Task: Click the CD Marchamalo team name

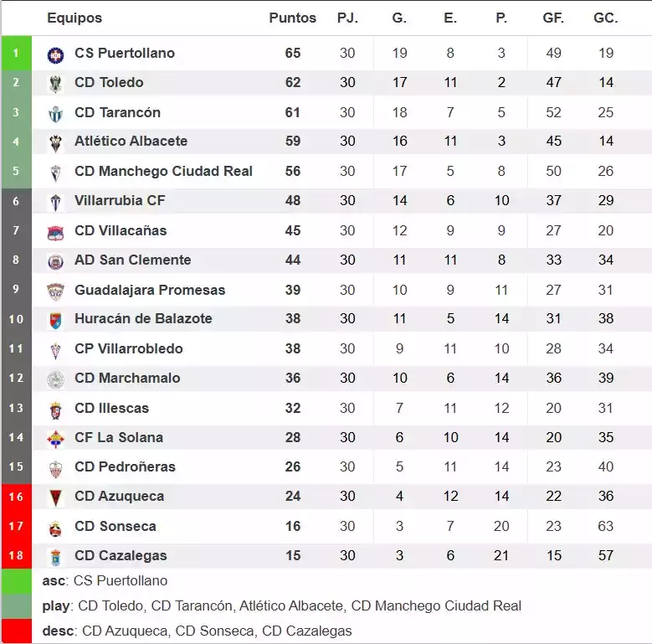Action: coord(127,378)
